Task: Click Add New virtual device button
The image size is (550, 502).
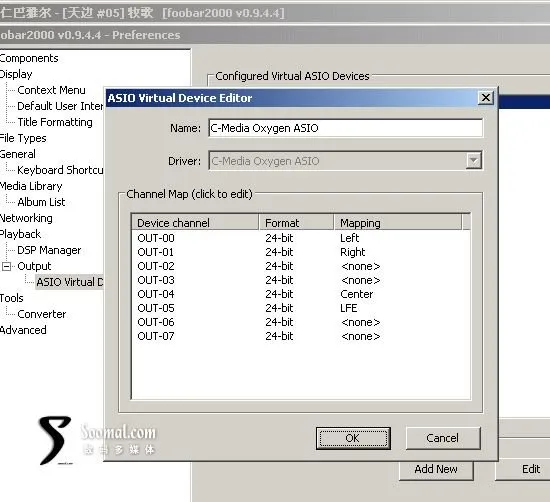Action: [x=436, y=469]
